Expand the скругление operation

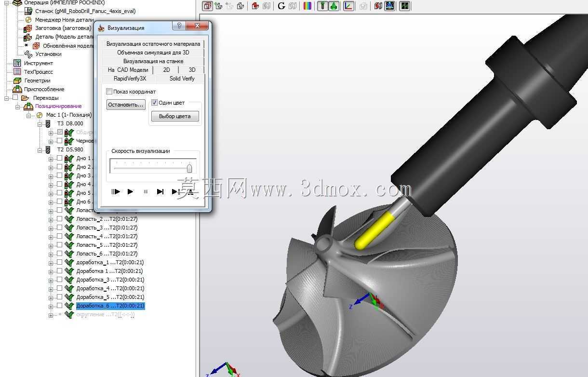[51, 315]
